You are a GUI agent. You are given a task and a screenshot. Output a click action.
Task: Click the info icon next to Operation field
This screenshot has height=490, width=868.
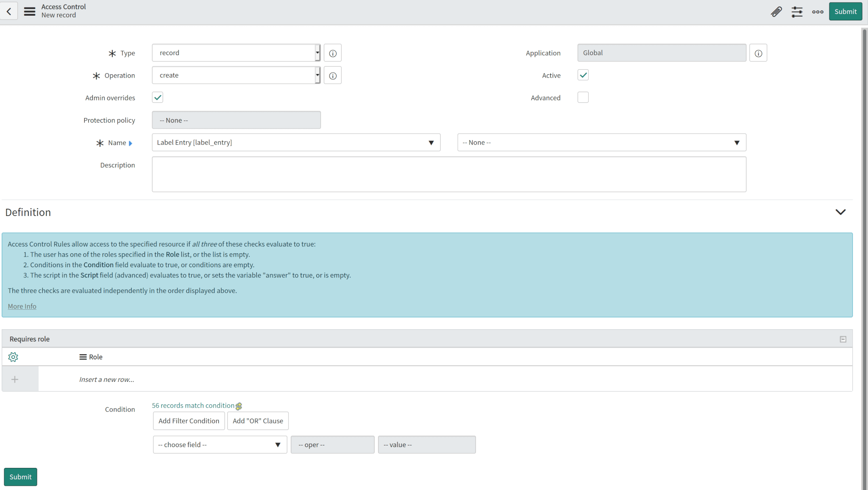tap(333, 75)
